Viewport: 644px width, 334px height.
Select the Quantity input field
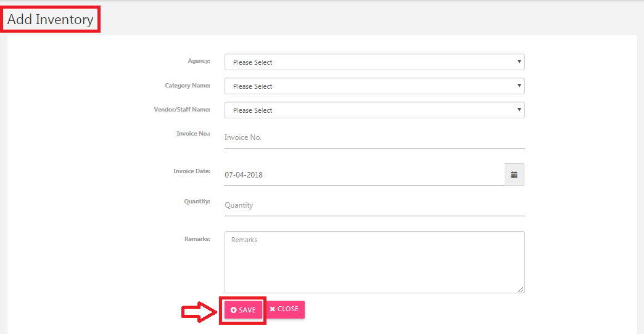(x=374, y=205)
